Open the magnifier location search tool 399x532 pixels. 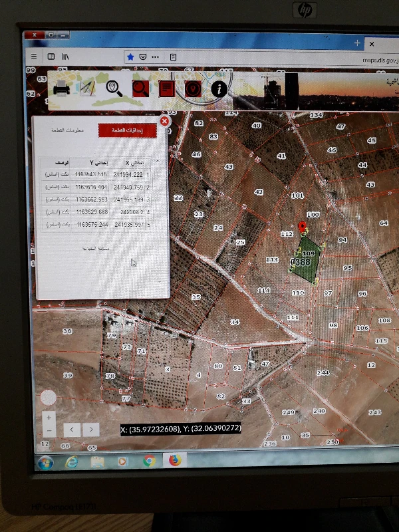[114, 88]
